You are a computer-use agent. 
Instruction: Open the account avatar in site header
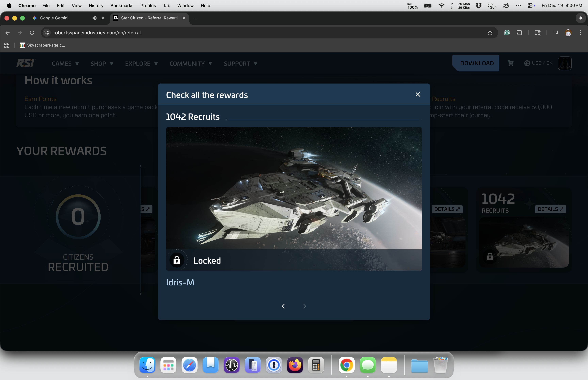[565, 63]
